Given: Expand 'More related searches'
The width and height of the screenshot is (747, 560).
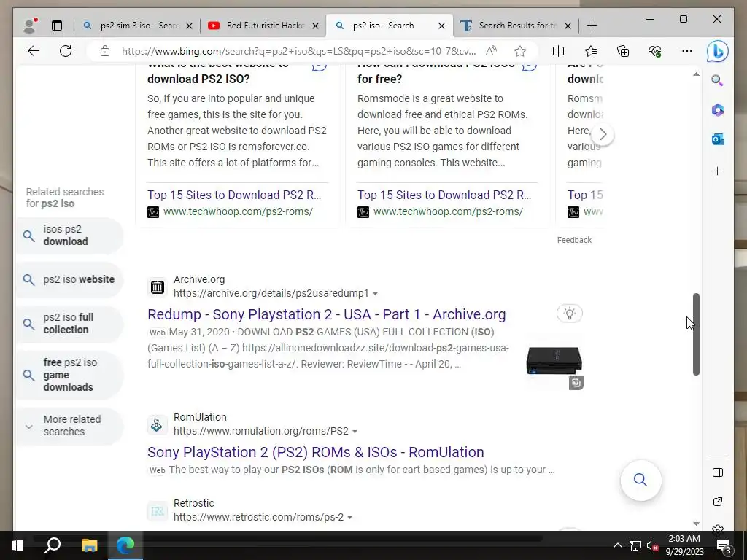Looking at the screenshot, I should coord(69,426).
